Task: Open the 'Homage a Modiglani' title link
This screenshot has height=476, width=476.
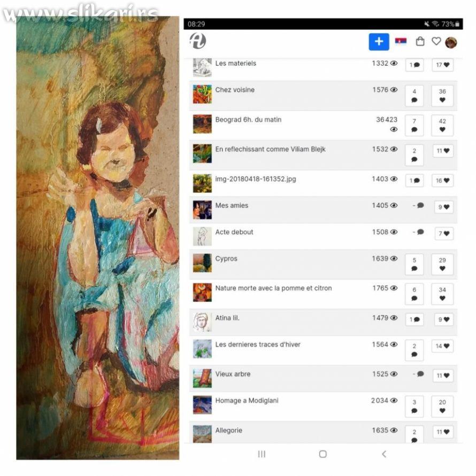Action: click(247, 401)
